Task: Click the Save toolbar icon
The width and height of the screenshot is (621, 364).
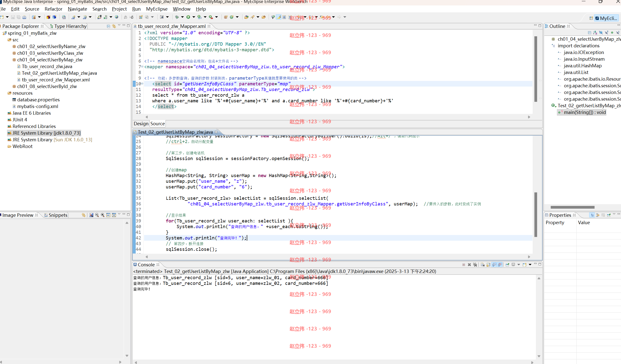Action: (x=13, y=17)
